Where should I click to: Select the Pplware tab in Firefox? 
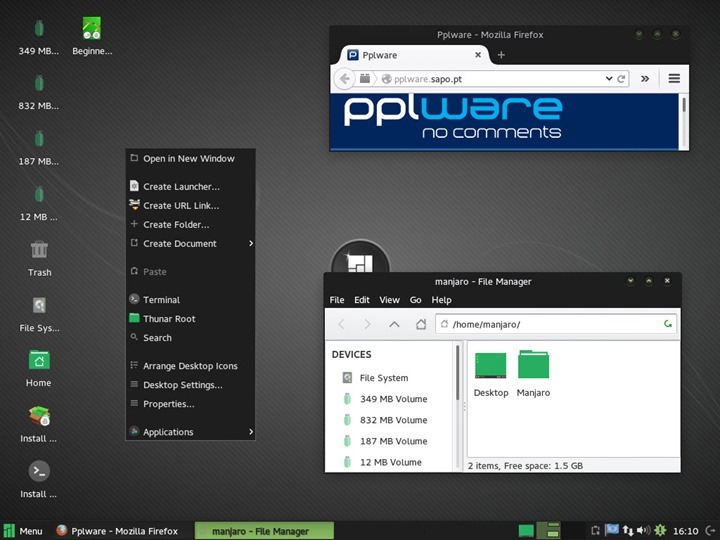coord(415,55)
